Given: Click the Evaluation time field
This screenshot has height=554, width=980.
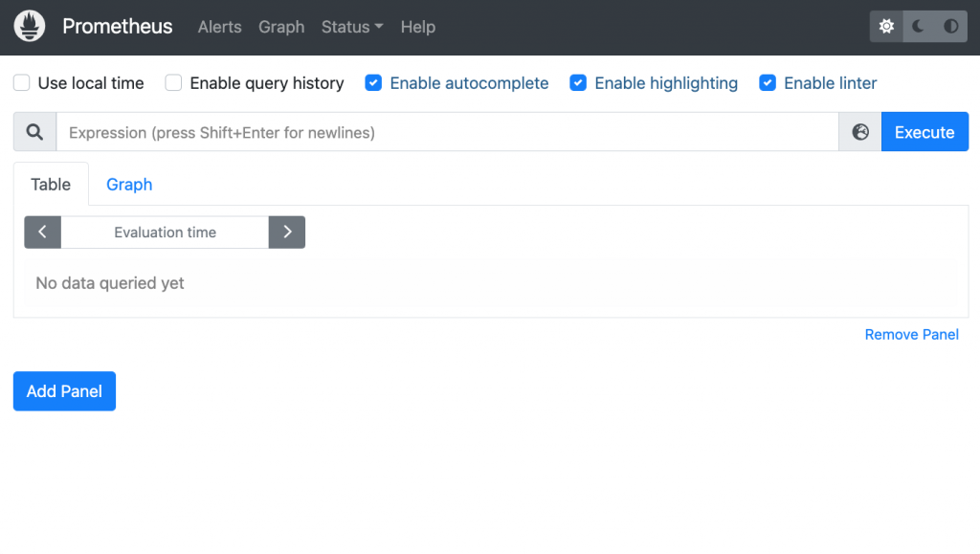Looking at the screenshot, I should click(165, 233).
